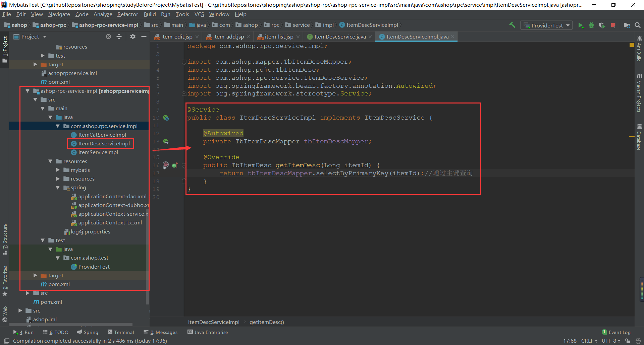The image size is (644, 345).
Task: Hide the Project tool window
Action: [144, 37]
